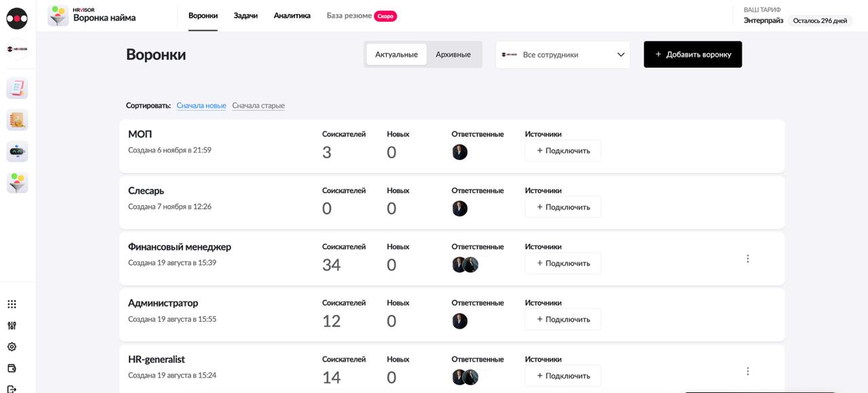Open the Слесарь funnel card
This screenshot has width=868, height=393.
click(146, 191)
